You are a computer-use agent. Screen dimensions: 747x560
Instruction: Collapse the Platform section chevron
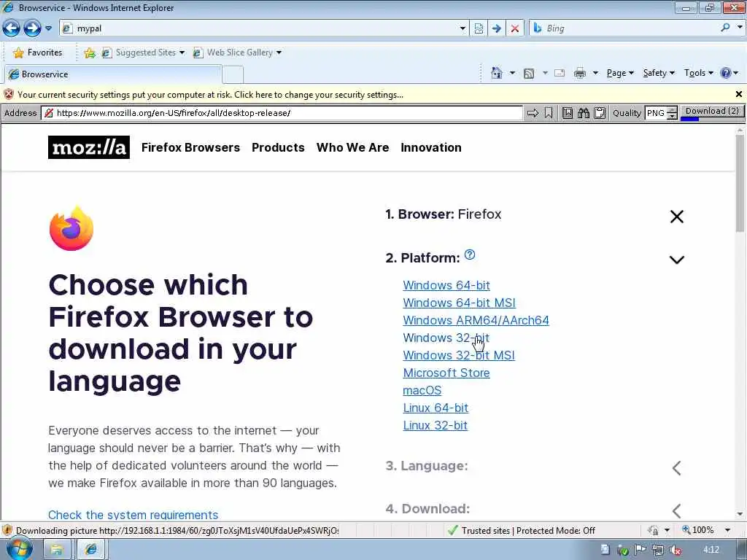pos(676,260)
